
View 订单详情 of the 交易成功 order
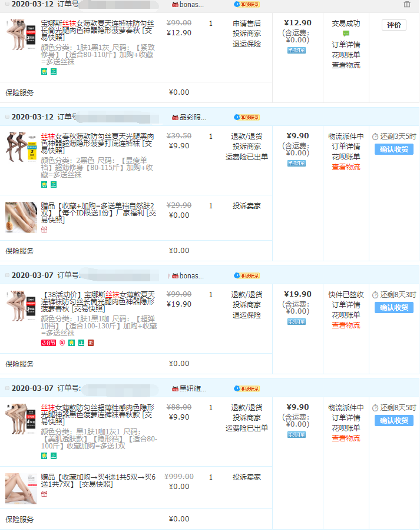(346, 45)
